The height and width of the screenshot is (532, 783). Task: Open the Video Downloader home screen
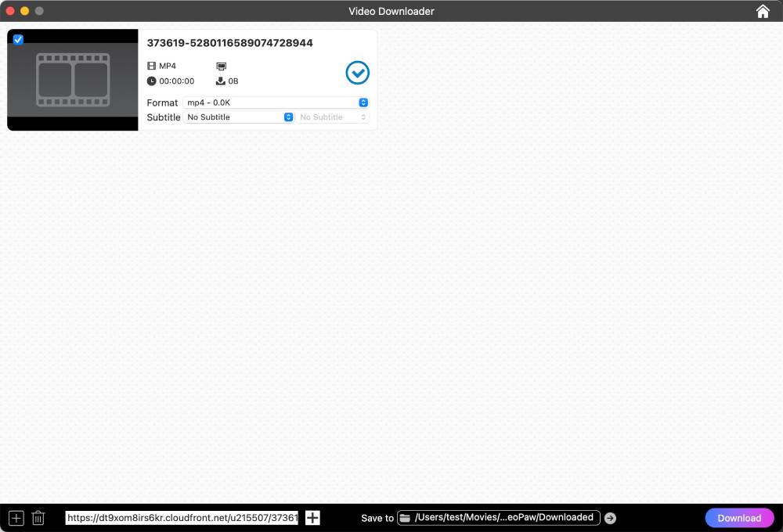[762, 11]
